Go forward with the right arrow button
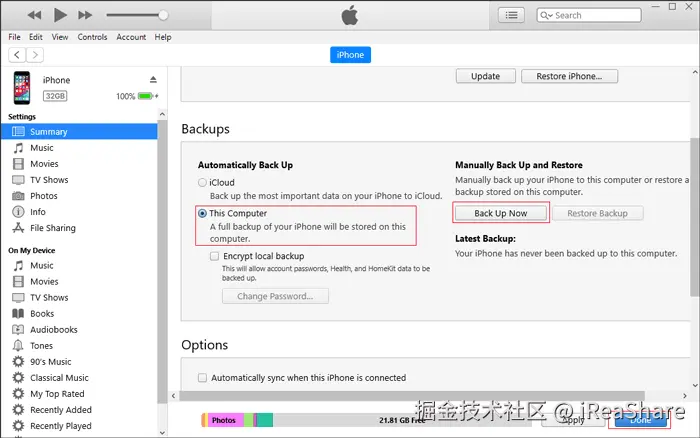 (x=35, y=55)
